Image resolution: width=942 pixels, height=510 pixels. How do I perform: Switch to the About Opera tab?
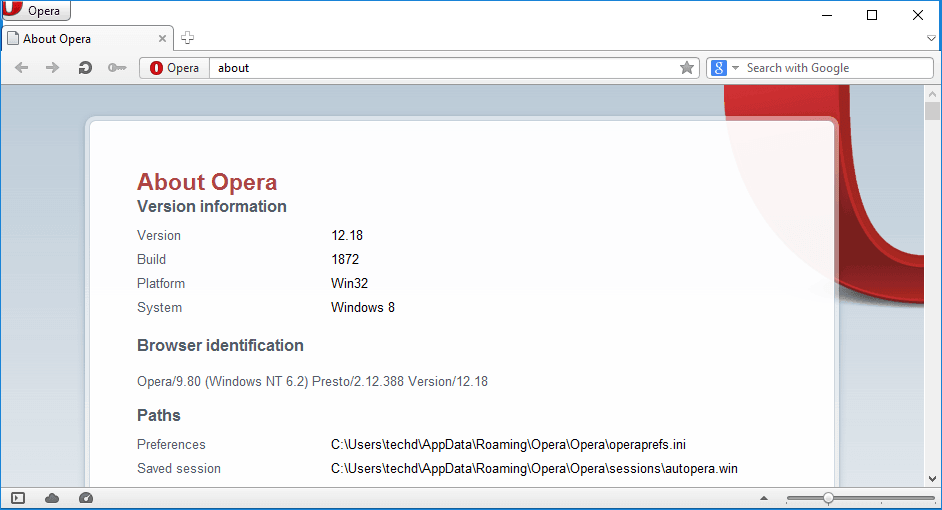(x=87, y=39)
